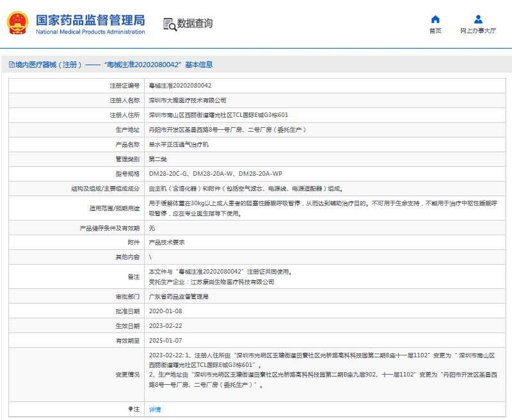Select structure text 由主机（含湿化器）
This screenshot has height=420, width=512.
[x=246, y=189]
